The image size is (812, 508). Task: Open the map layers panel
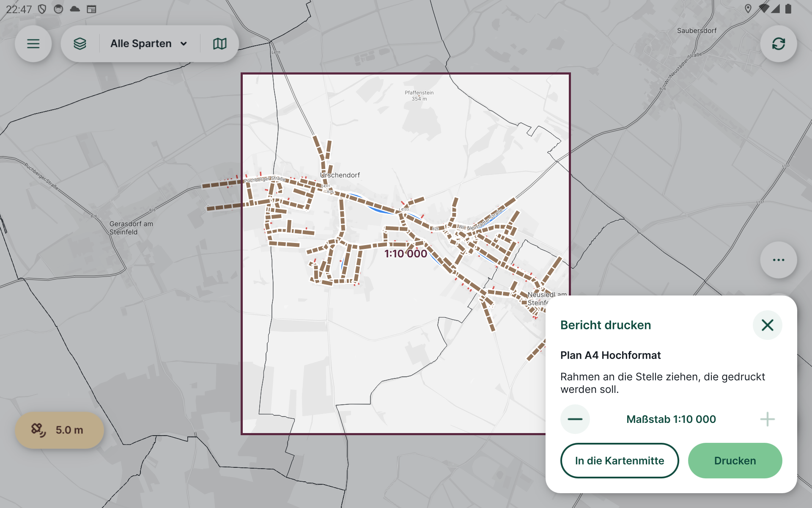click(80, 44)
